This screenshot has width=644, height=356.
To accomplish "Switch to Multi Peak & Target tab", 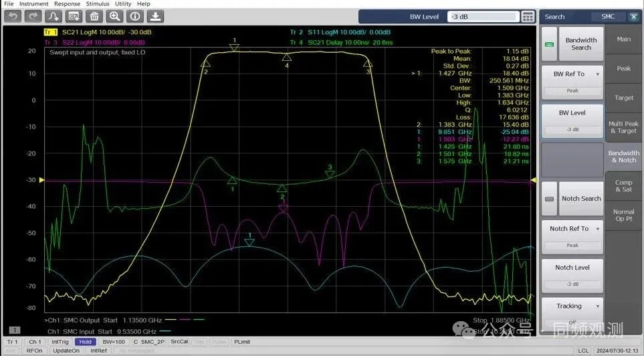I will coord(623,127).
